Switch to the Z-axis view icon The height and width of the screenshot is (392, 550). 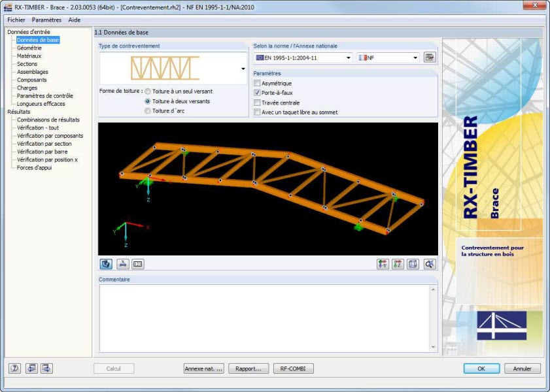tap(398, 264)
